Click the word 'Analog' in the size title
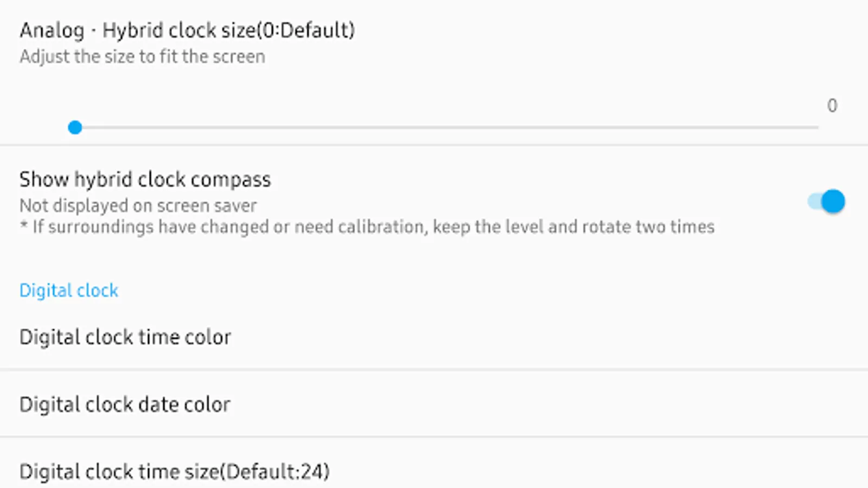Screen dimensions: 868x488 click(52, 30)
